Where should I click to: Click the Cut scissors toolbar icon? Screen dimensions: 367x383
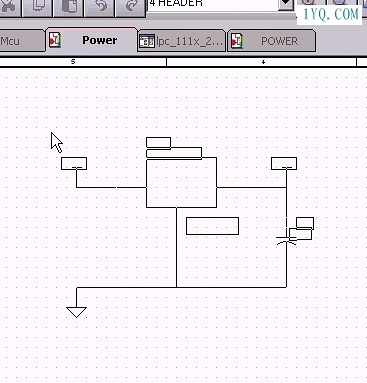10,7
